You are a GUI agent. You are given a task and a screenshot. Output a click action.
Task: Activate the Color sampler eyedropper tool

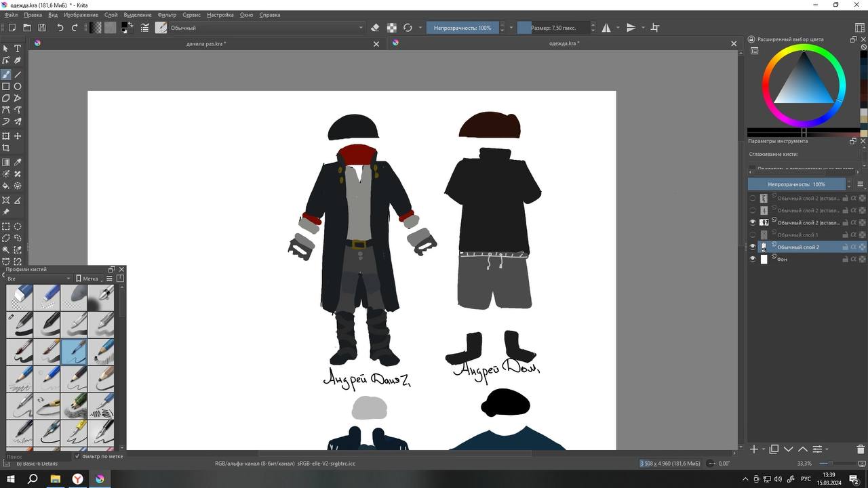tap(18, 163)
